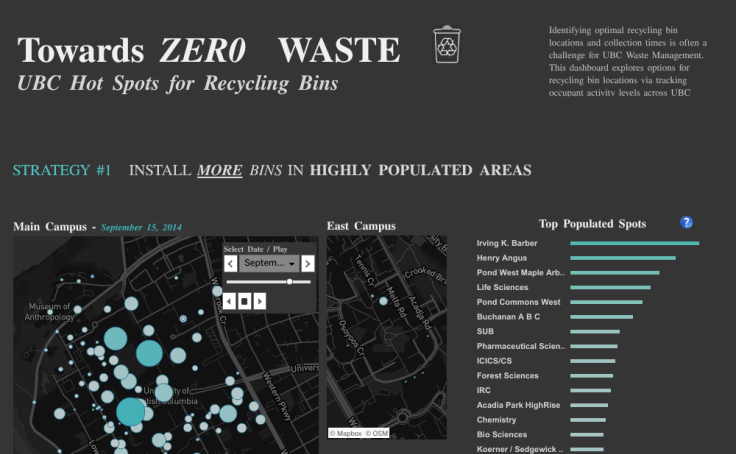Click the Pond Commons West label
The width and height of the screenshot is (736, 454).
pyautogui.click(x=518, y=302)
